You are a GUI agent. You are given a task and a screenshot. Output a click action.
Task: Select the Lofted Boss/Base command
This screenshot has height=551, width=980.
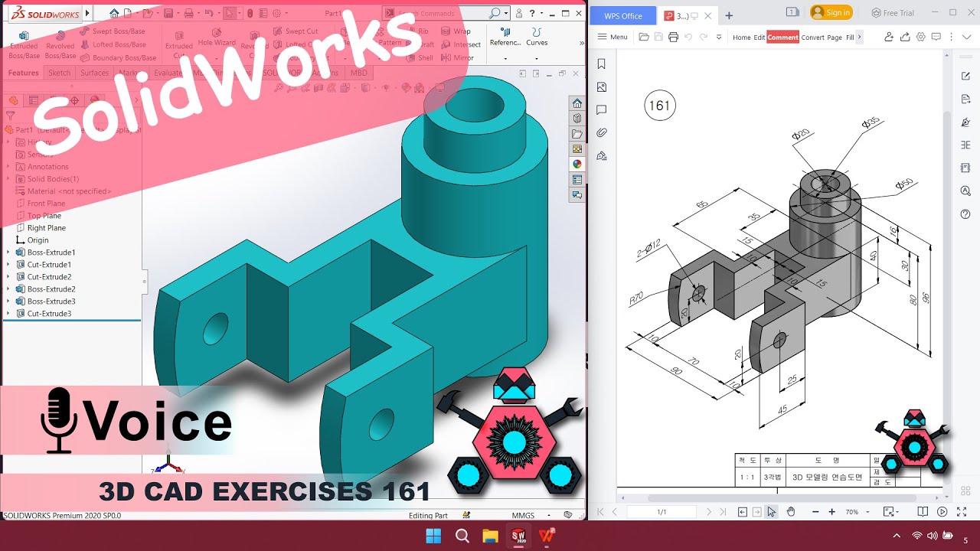(x=112, y=44)
